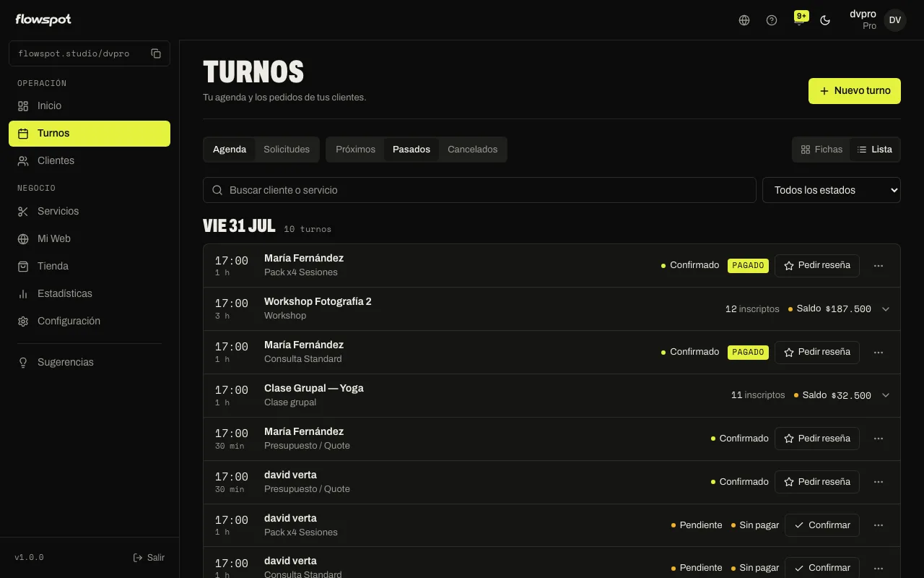Screen dimensions: 924x578
Task: Show Próximos turnos
Action: [x=355, y=150]
